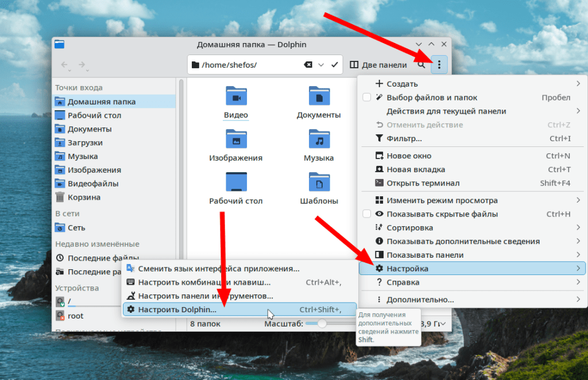Screen dimensions: 588x380
Task: Toggle the Выбор файлов и папок checkbox
Action: tap(367, 98)
